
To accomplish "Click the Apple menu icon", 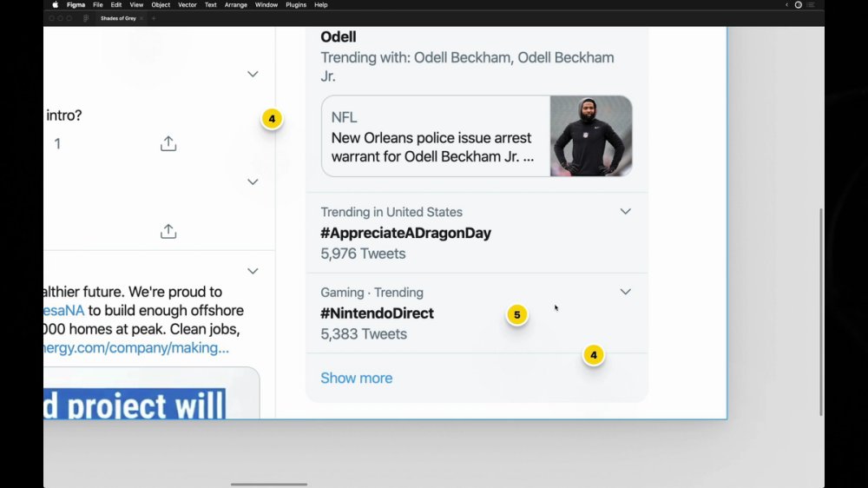I will [56, 5].
